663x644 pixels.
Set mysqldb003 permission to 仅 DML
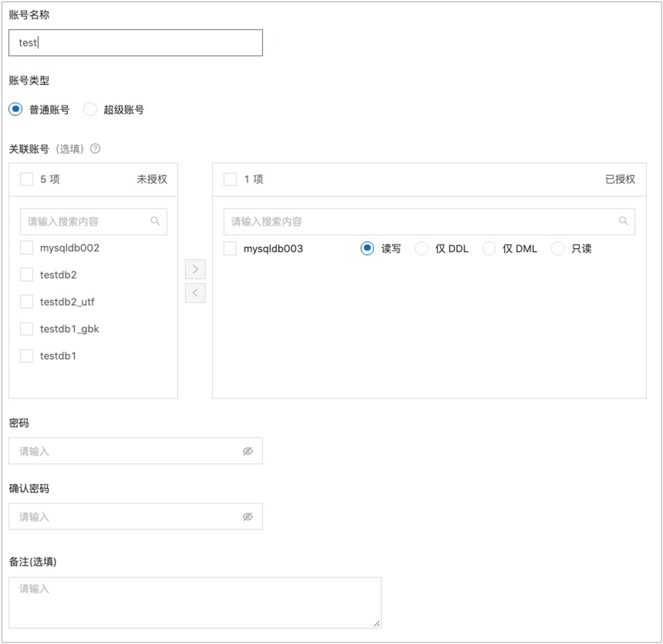coord(489,248)
